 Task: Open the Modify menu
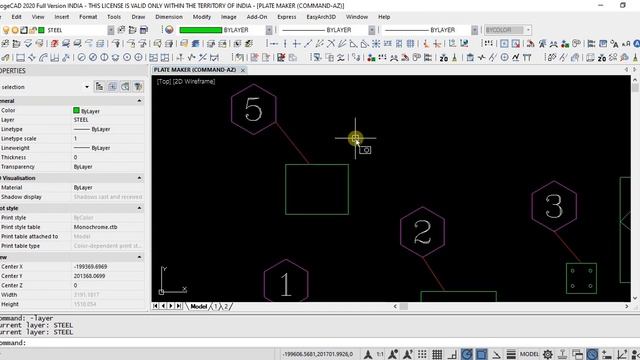coord(202,17)
